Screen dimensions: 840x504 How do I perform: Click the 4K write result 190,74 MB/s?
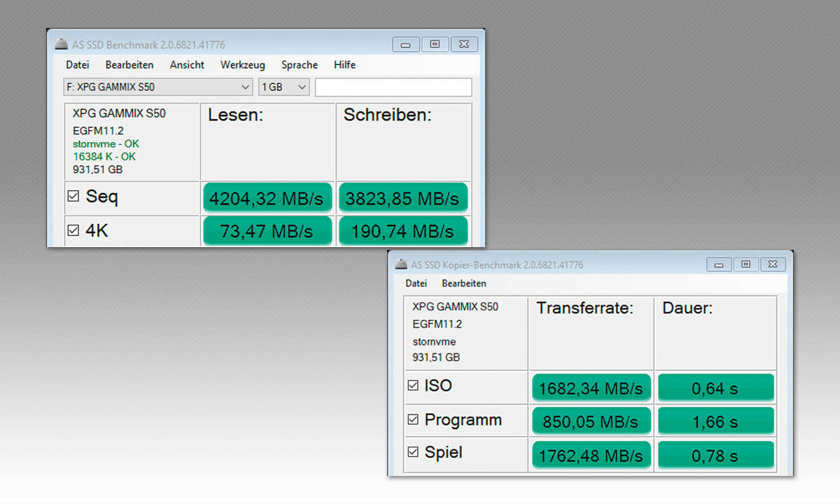(x=402, y=232)
